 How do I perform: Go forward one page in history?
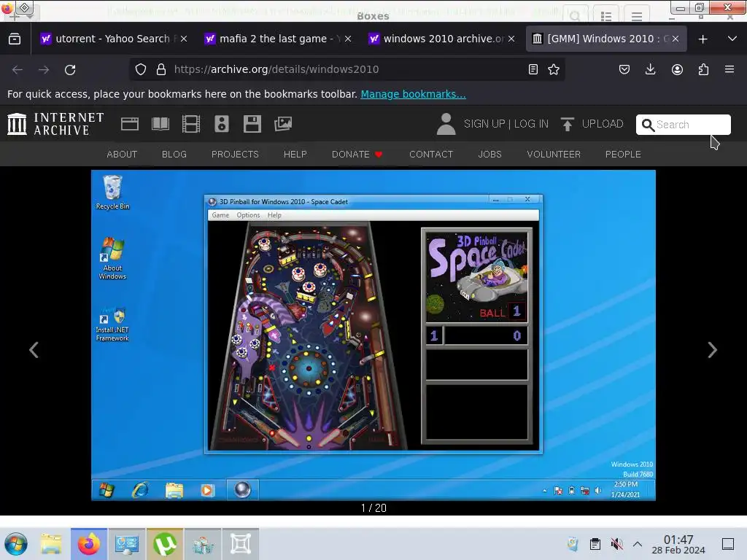click(44, 69)
